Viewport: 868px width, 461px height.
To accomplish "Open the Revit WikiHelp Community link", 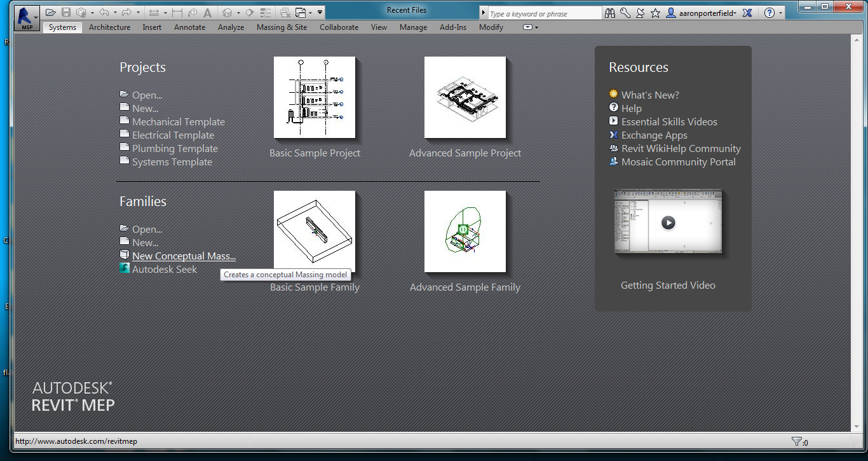I will (x=681, y=149).
